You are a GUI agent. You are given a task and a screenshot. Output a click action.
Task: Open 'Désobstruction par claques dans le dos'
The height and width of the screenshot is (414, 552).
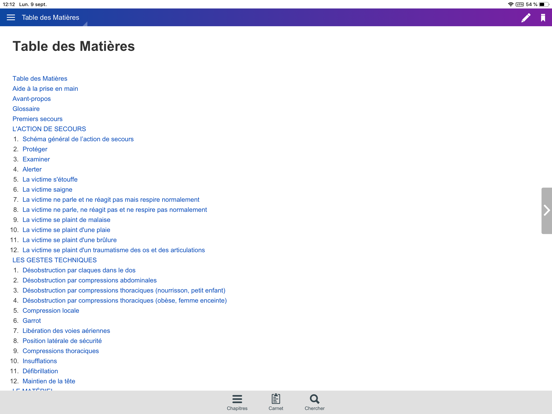point(79,270)
